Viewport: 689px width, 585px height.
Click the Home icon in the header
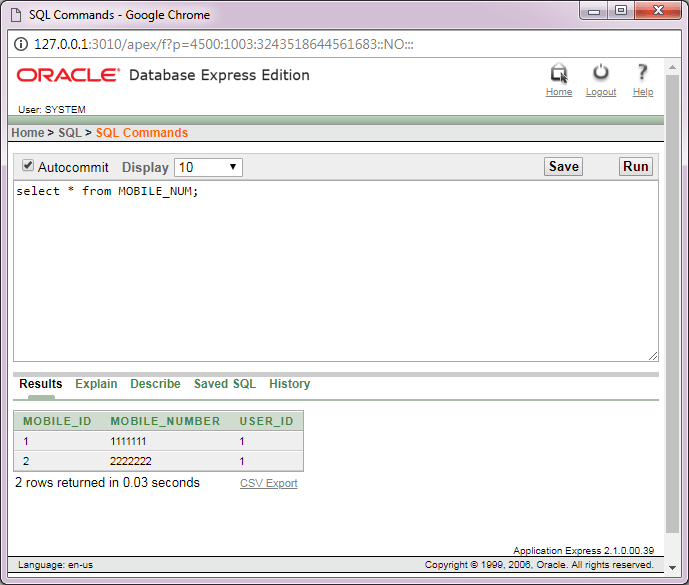click(559, 73)
